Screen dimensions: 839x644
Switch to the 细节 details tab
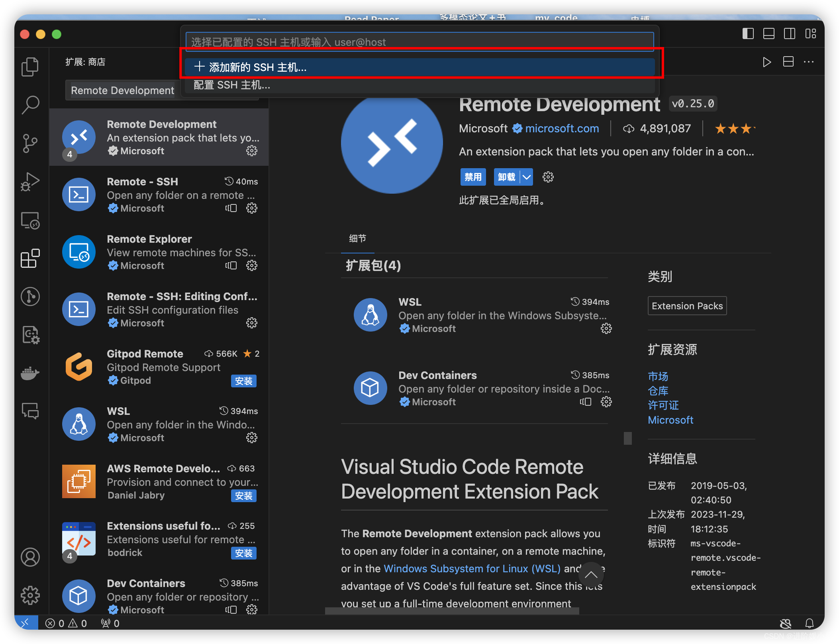click(357, 239)
